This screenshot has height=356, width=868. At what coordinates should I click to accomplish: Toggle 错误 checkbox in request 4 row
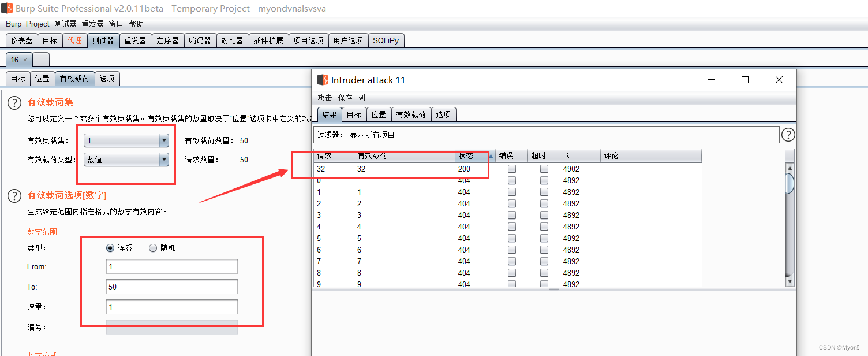[x=512, y=227]
